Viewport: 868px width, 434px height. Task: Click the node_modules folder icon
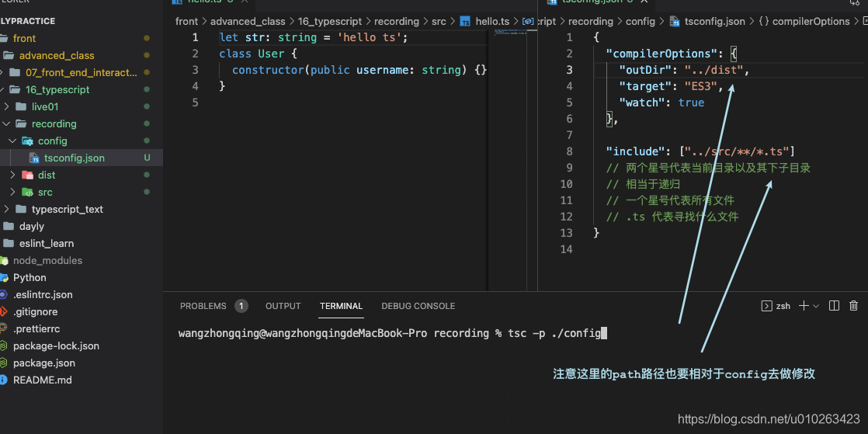pos(3,260)
